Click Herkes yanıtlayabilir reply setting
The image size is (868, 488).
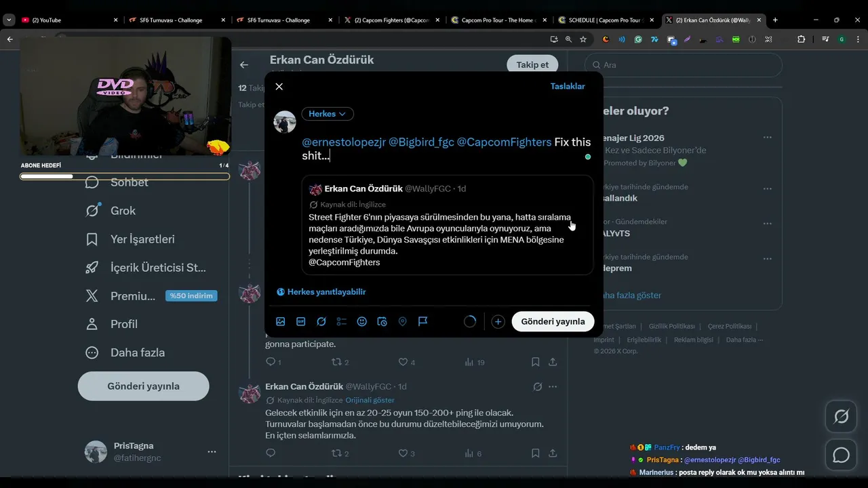click(321, 291)
